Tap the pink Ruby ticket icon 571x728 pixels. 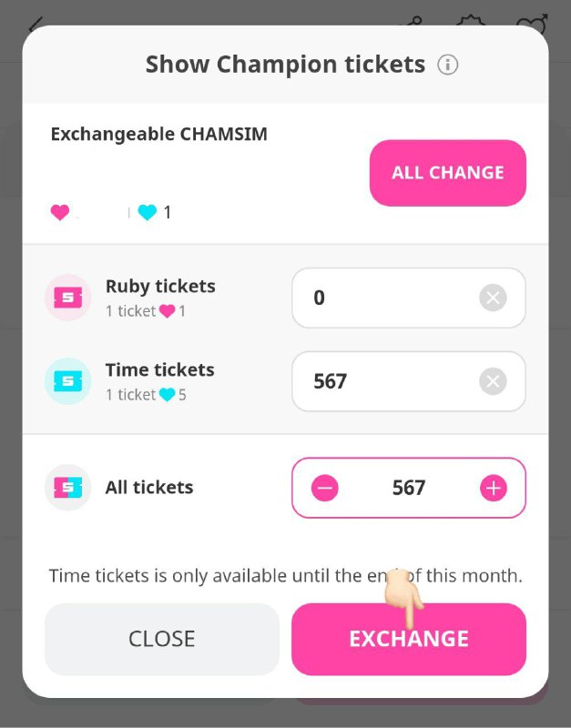[x=67, y=298]
